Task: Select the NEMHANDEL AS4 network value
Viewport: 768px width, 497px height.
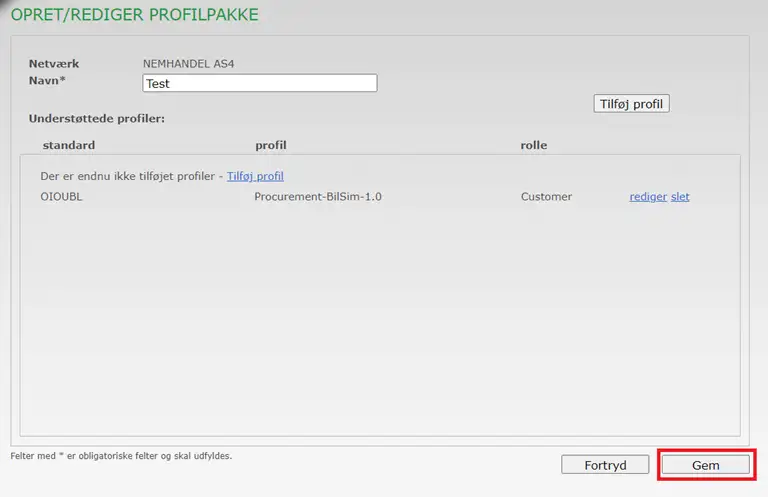Action: point(189,64)
